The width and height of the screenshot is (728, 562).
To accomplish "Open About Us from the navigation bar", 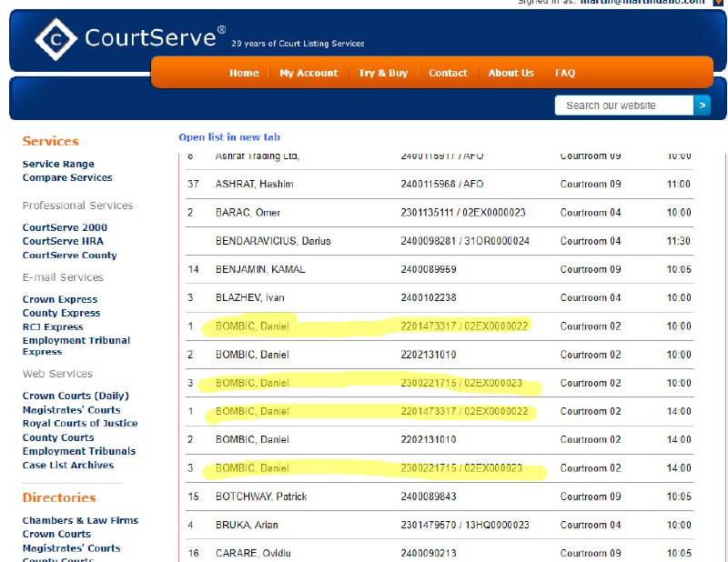I will (511, 73).
